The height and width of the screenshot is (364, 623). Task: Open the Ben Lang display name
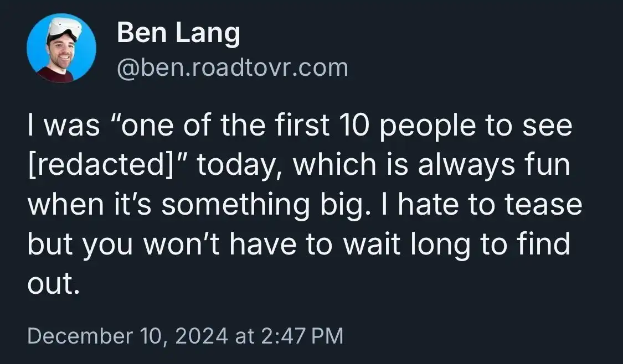(178, 34)
